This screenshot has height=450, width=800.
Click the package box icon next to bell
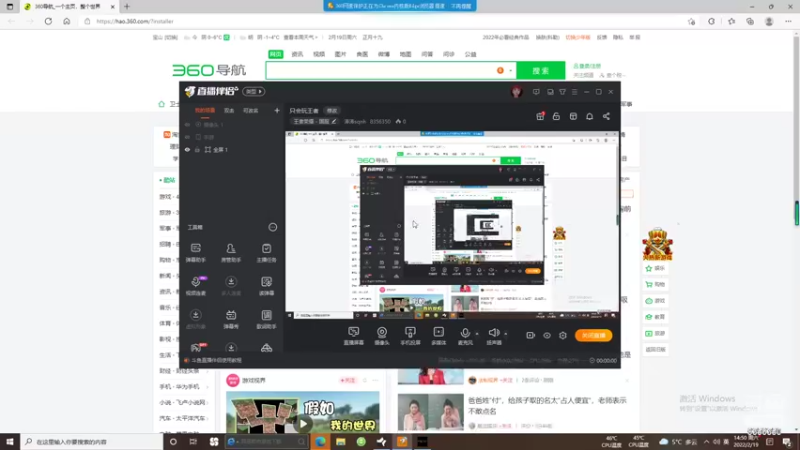click(x=573, y=116)
